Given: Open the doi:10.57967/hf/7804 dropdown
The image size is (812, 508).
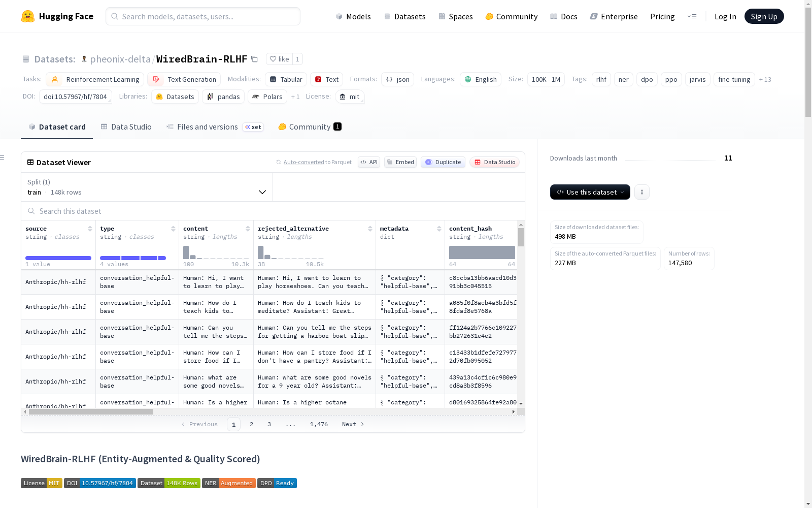Looking at the screenshot, I should pos(75,97).
